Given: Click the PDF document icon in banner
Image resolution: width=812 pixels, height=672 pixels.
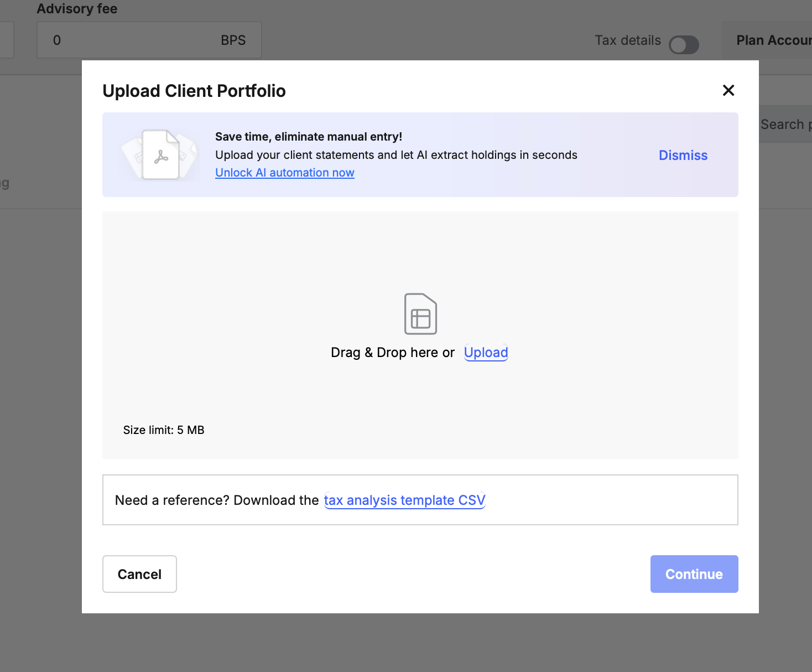Looking at the screenshot, I should pos(160,155).
